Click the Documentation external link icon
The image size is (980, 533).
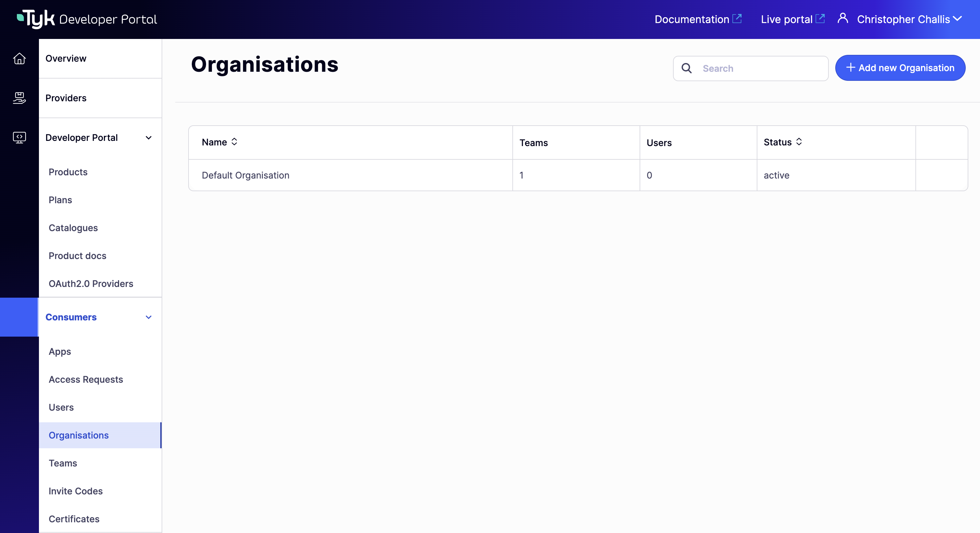point(737,18)
